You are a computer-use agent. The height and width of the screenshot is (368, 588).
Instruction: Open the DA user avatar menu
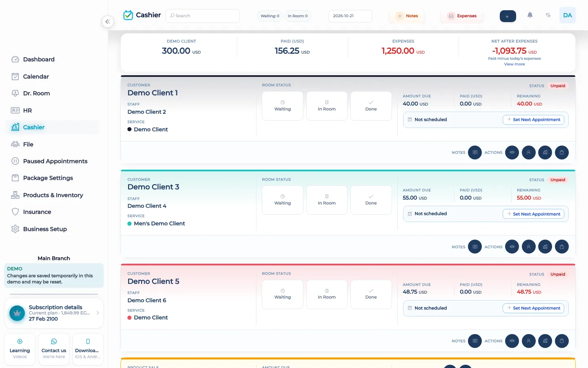coord(568,15)
